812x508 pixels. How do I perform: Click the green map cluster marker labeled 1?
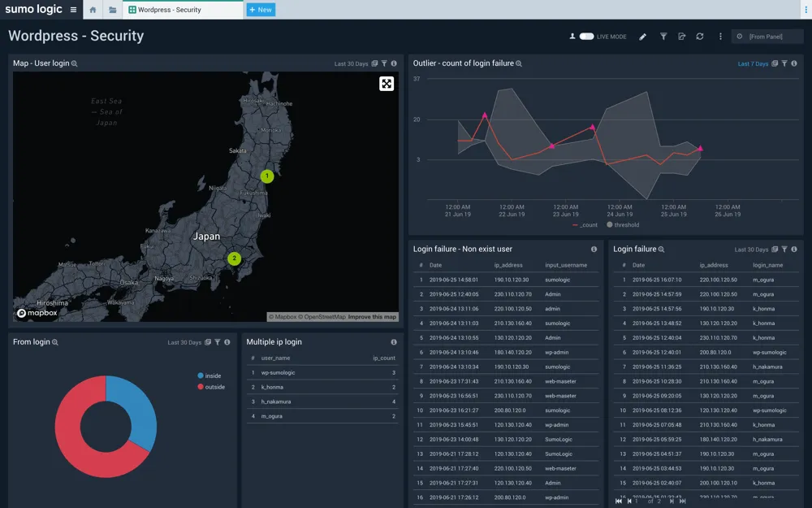click(x=266, y=176)
